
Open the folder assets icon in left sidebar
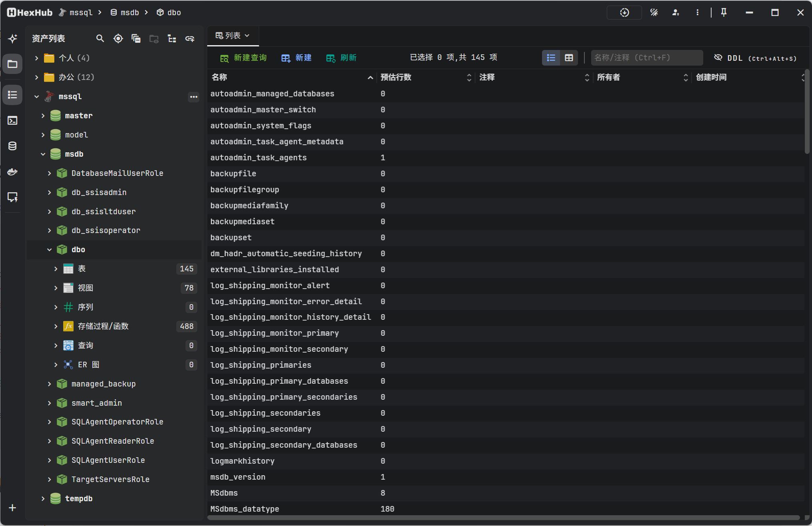coord(12,64)
